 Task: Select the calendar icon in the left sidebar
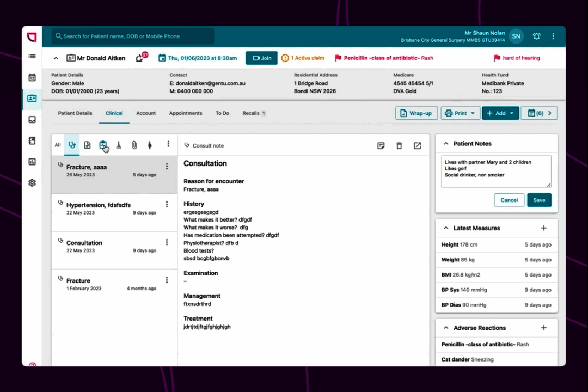[32, 77]
